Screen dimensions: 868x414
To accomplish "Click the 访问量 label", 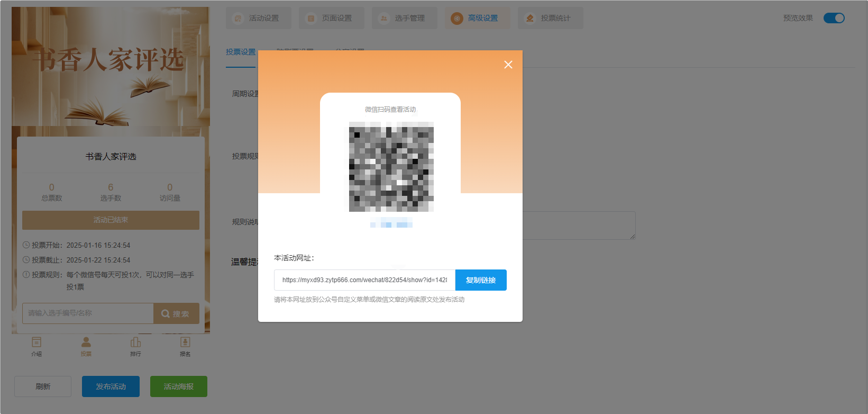I will [x=170, y=198].
